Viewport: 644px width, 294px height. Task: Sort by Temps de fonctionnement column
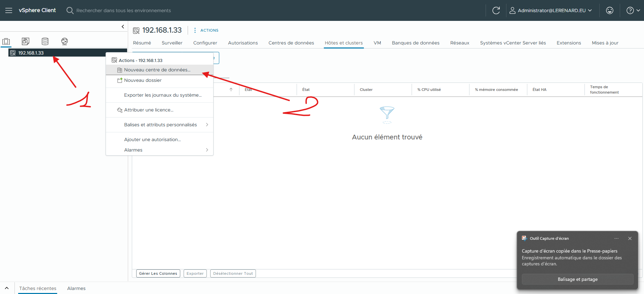click(604, 90)
